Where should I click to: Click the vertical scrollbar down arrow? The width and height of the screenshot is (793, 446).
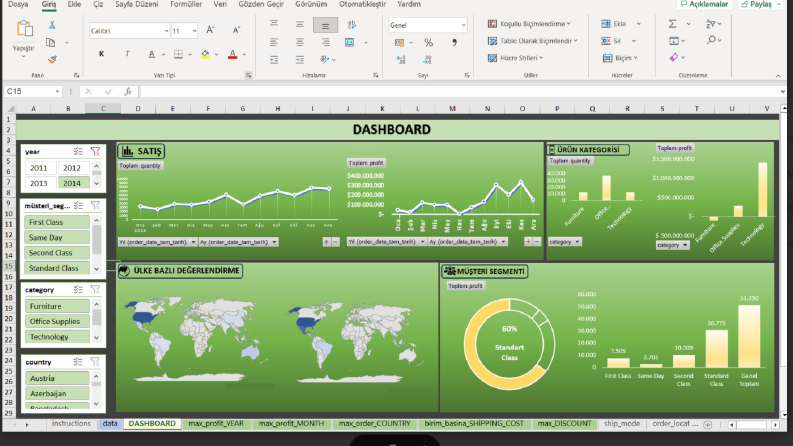783,415
